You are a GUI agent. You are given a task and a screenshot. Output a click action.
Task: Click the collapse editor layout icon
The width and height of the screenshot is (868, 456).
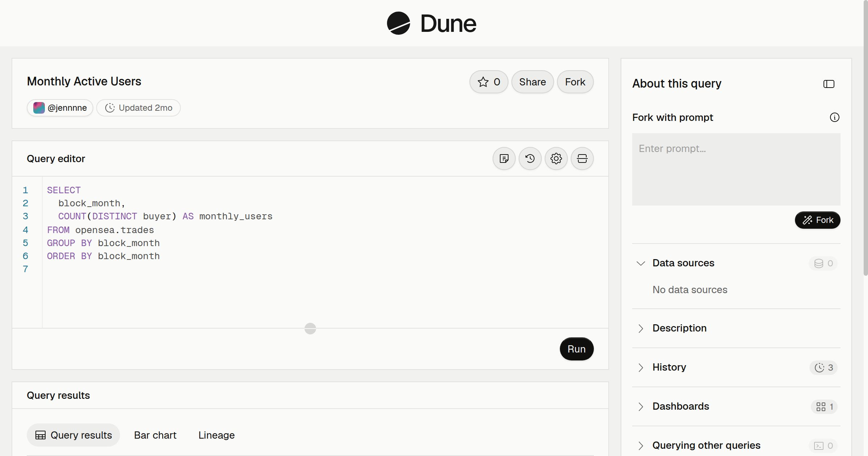point(582,159)
